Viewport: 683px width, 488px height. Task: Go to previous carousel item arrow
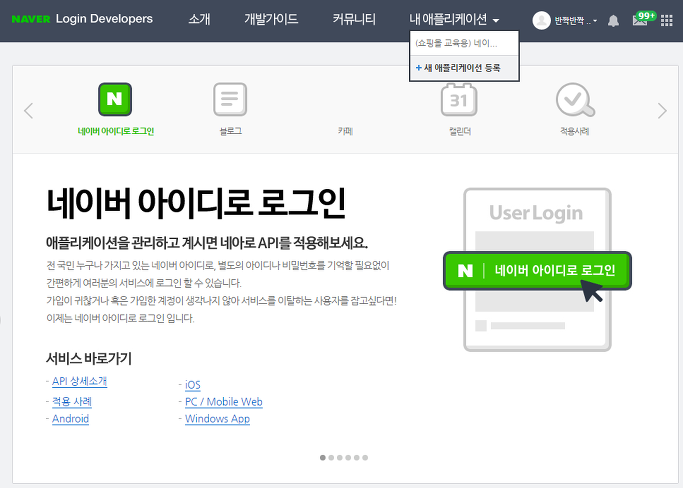click(x=29, y=111)
